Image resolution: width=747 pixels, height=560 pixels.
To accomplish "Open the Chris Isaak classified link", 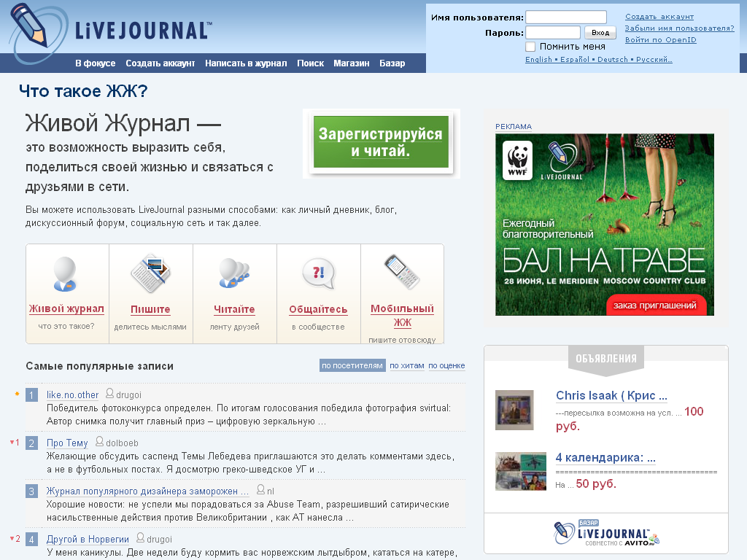I will coord(611,395).
